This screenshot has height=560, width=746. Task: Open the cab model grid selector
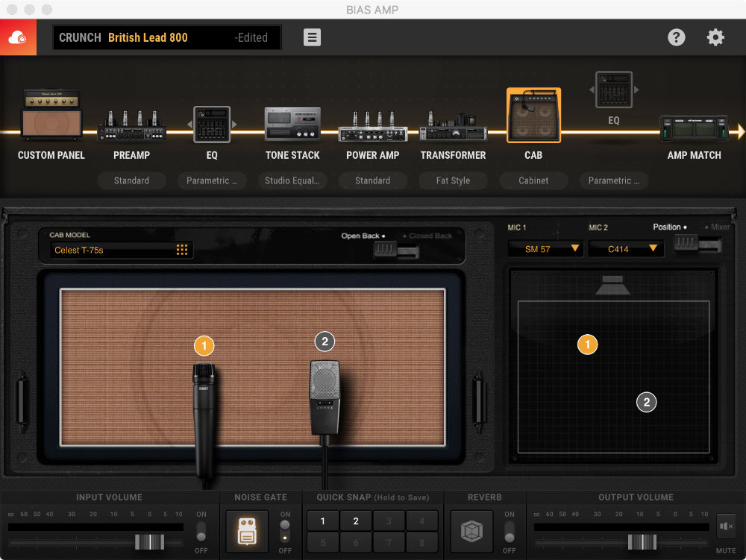click(183, 249)
